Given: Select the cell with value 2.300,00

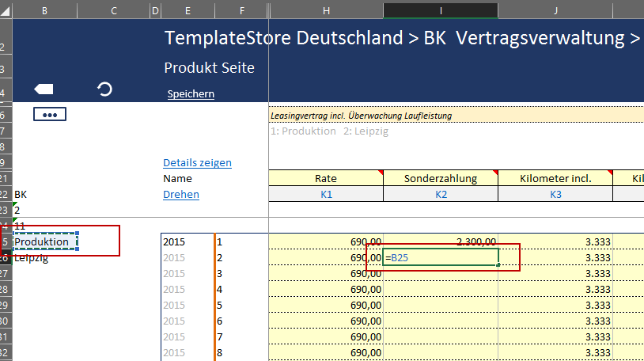Looking at the screenshot, I should pos(441,241).
